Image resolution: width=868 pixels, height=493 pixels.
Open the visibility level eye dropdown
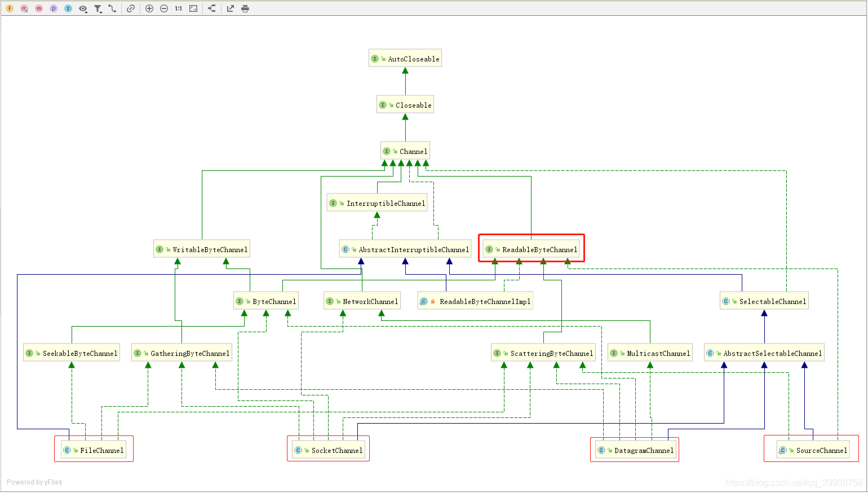pos(83,8)
